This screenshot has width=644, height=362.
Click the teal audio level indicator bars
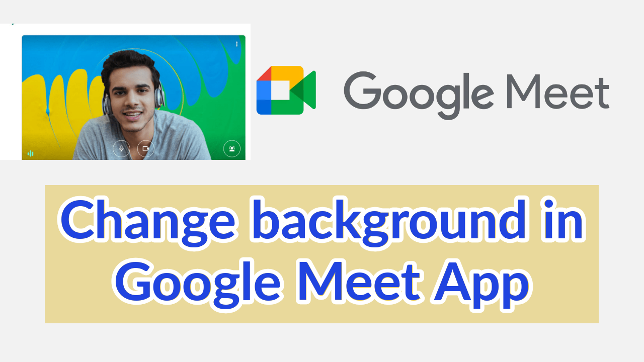click(30, 153)
